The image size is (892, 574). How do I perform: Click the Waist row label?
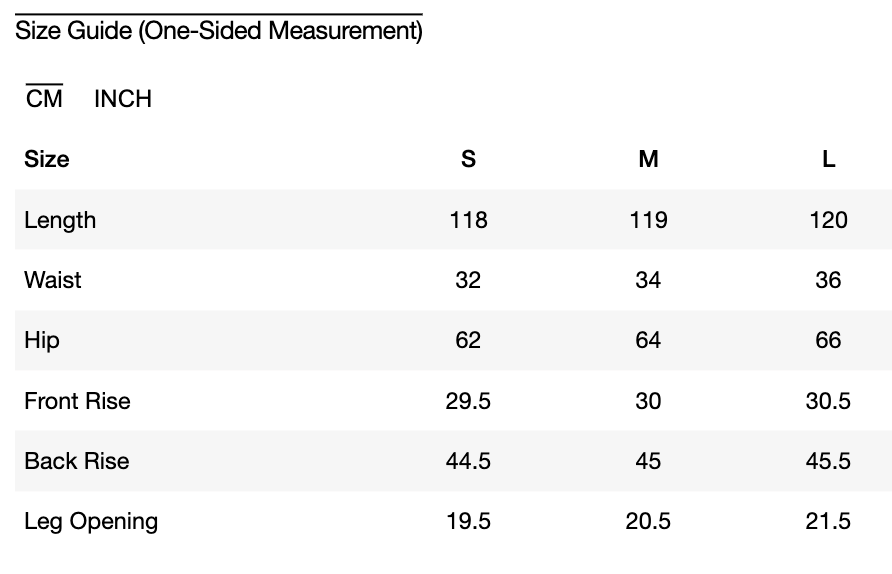click(53, 280)
